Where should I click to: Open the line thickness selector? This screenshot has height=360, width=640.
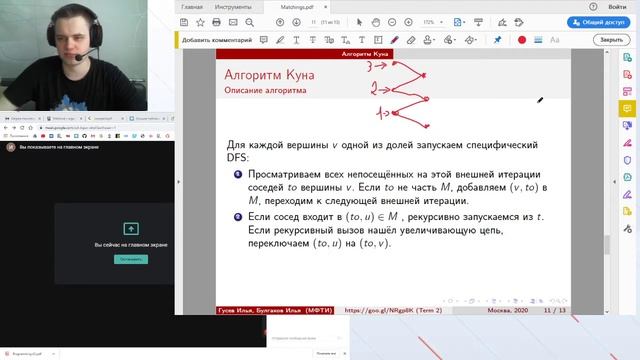click(538, 40)
